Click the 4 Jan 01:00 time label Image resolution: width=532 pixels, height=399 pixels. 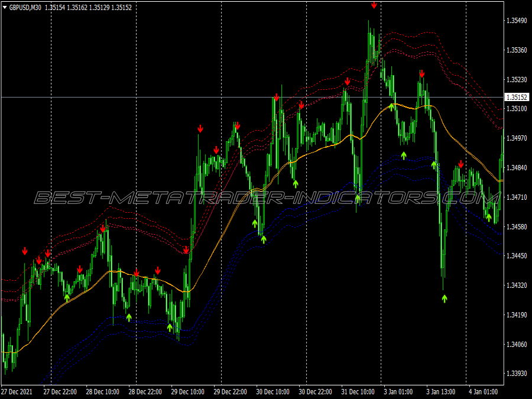point(484,391)
